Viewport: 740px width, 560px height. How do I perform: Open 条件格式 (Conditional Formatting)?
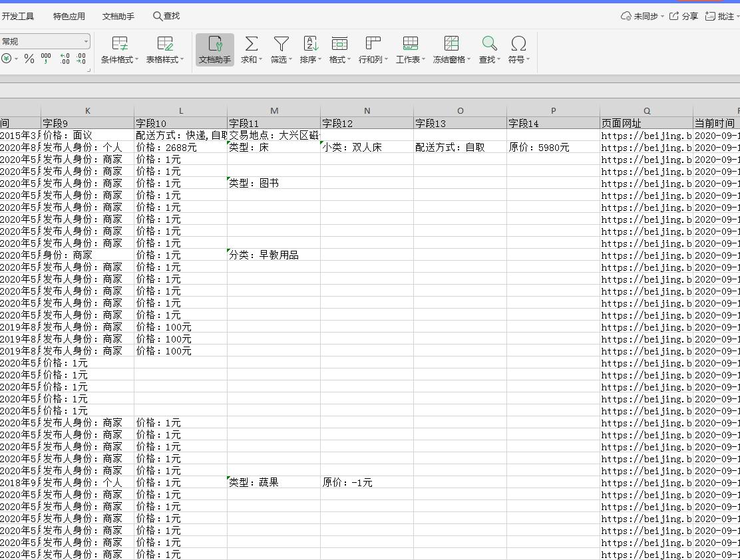[119, 50]
